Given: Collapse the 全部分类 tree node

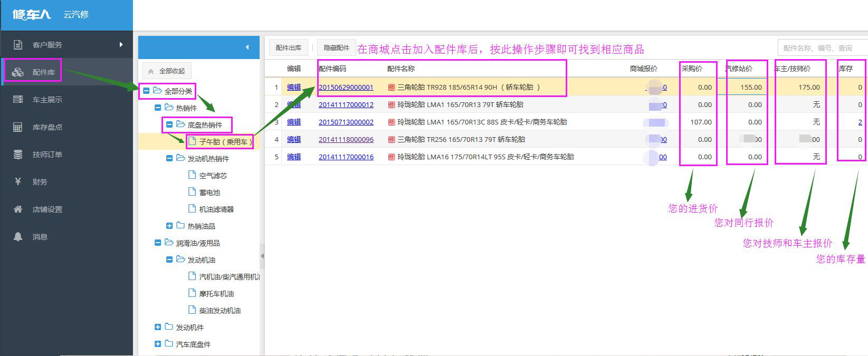Looking at the screenshot, I should [146, 91].
